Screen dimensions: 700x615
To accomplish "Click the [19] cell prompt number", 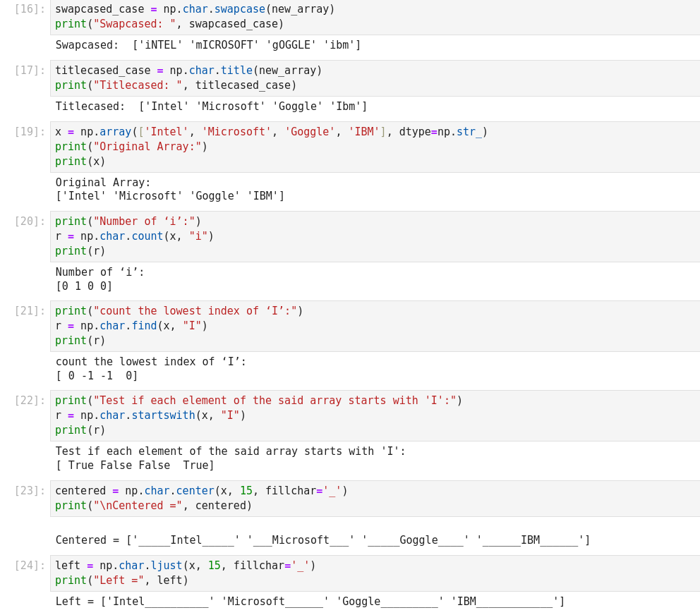I will coord(30,132).
